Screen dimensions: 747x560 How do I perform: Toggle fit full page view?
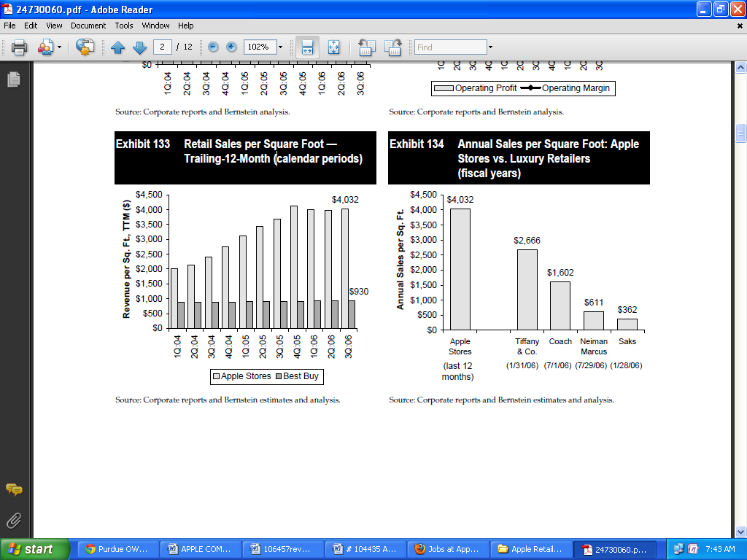point(333,47)
